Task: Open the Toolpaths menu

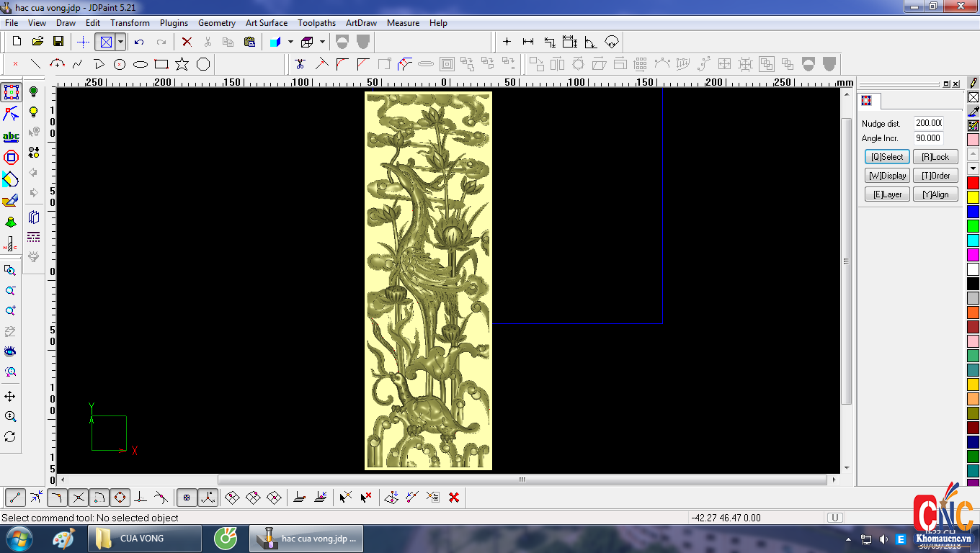Action: coord(316,23)
